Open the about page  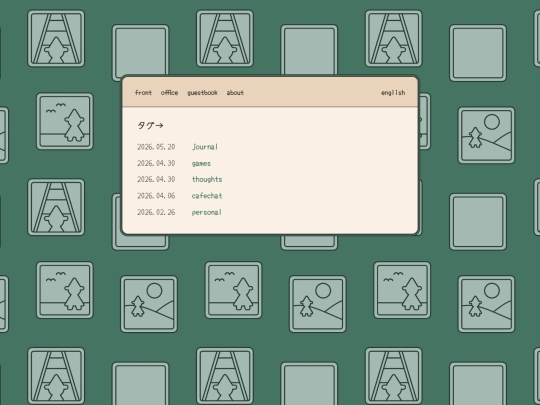[x=235, y=93]
